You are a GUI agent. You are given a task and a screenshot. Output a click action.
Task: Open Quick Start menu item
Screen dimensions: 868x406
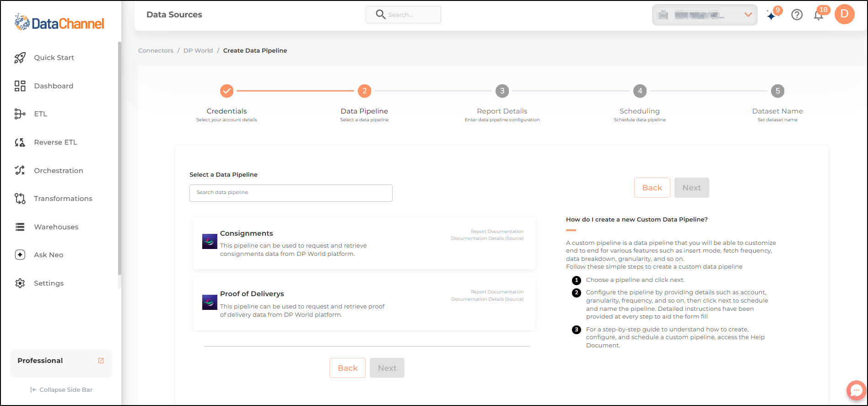click(54, 58)
